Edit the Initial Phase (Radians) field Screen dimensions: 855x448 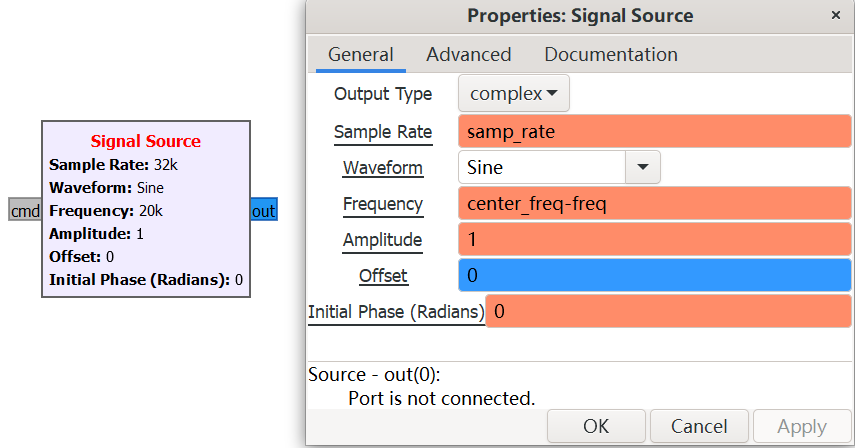pos(669,312)
